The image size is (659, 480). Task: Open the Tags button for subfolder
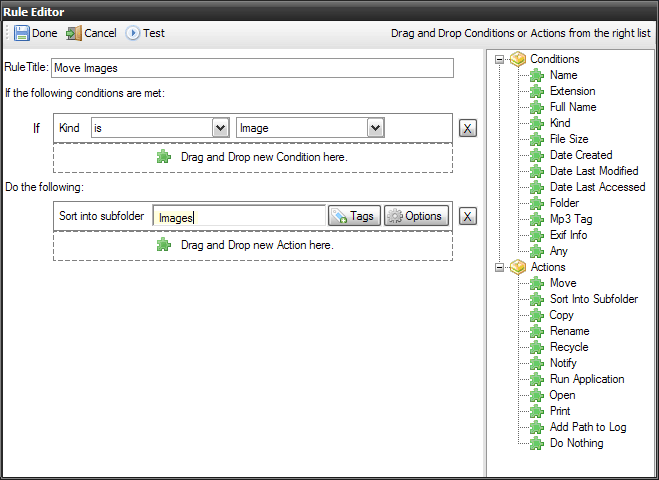tap(354, 216)
